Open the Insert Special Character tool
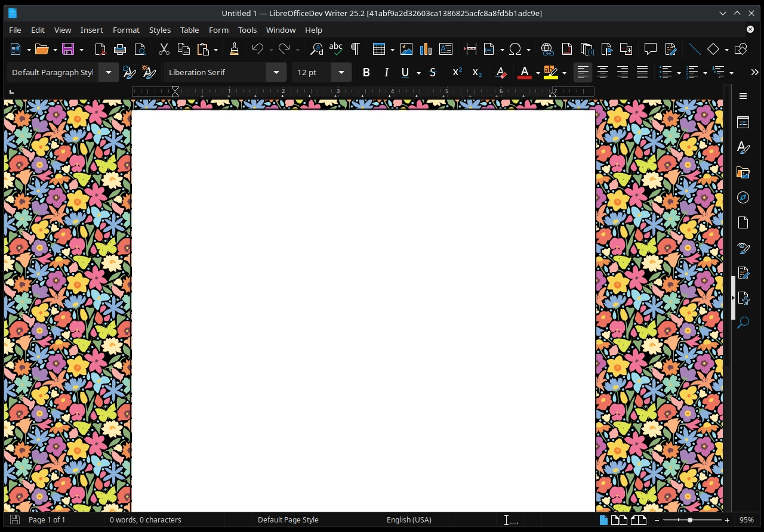The height and width of the screenshot is (532, 764). click(516, 49)
